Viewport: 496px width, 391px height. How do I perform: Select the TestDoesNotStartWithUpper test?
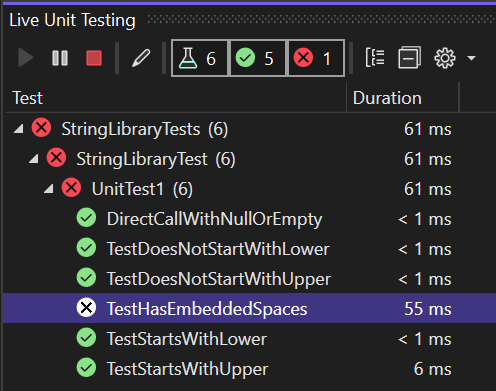[x=249, y=279]
